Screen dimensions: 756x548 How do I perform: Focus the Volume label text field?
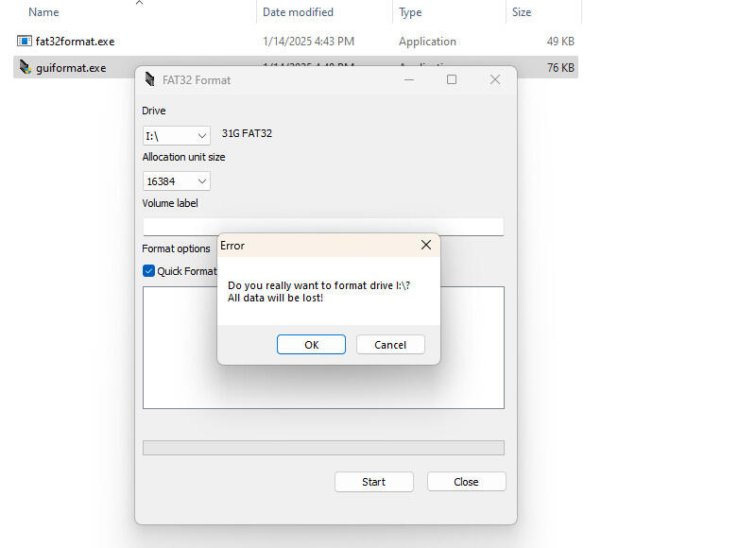tap(323, 227)
